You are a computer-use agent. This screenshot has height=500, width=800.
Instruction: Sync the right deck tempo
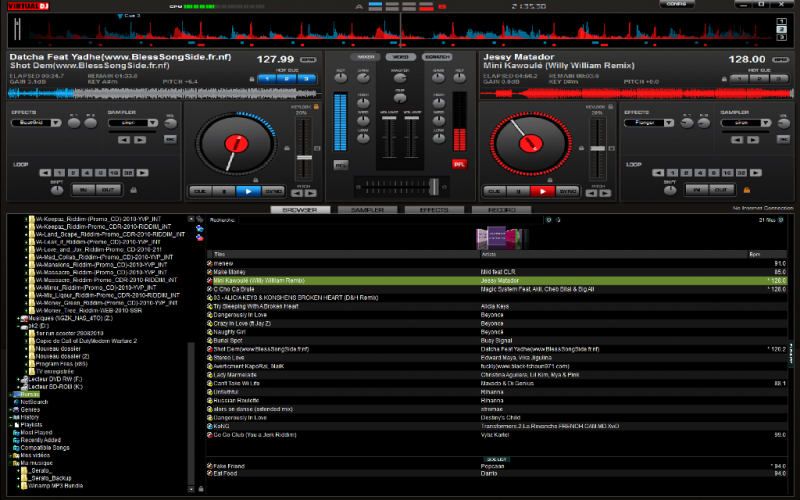(x=567, y=191)
